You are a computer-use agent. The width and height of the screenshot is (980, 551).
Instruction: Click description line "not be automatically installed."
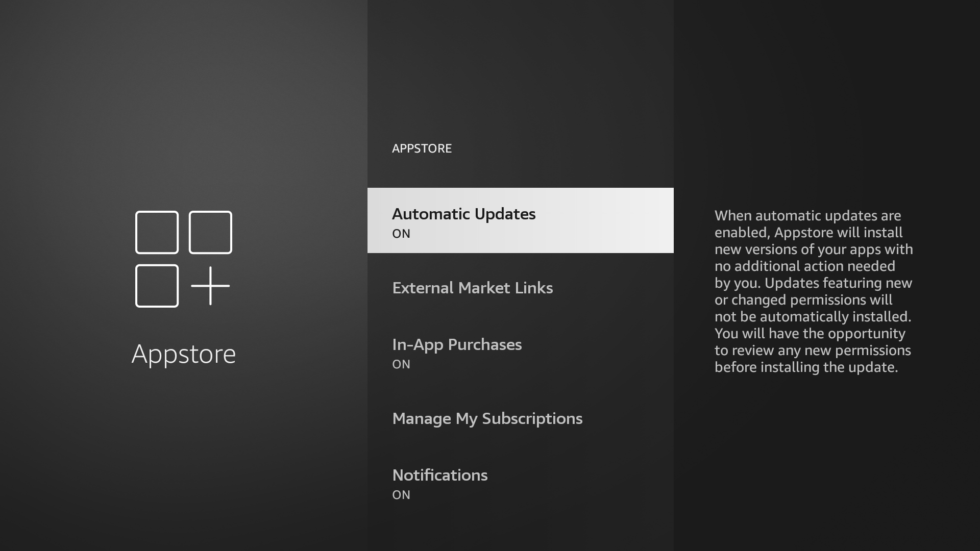tap(813, 317)
